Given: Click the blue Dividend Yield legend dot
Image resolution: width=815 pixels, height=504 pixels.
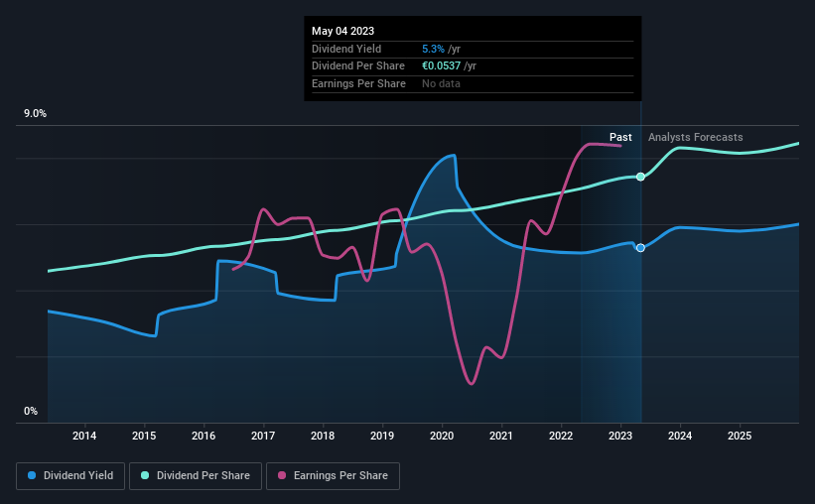Looking at the screenshot, I should 32,475.
